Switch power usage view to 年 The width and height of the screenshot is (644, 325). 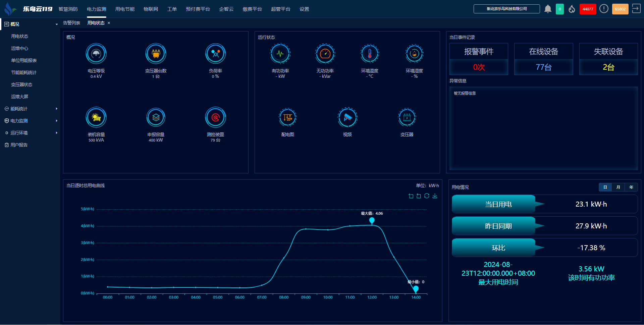[x=631, y=187]
